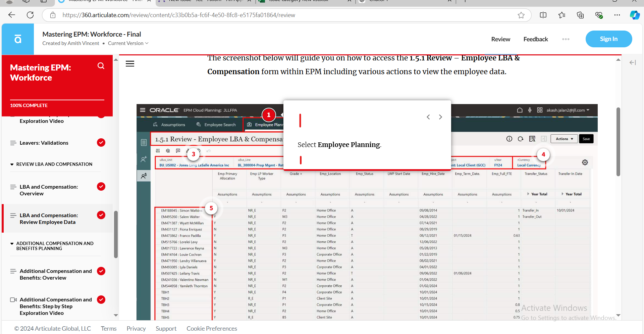Click the add employee side icon

pos(144,159)
